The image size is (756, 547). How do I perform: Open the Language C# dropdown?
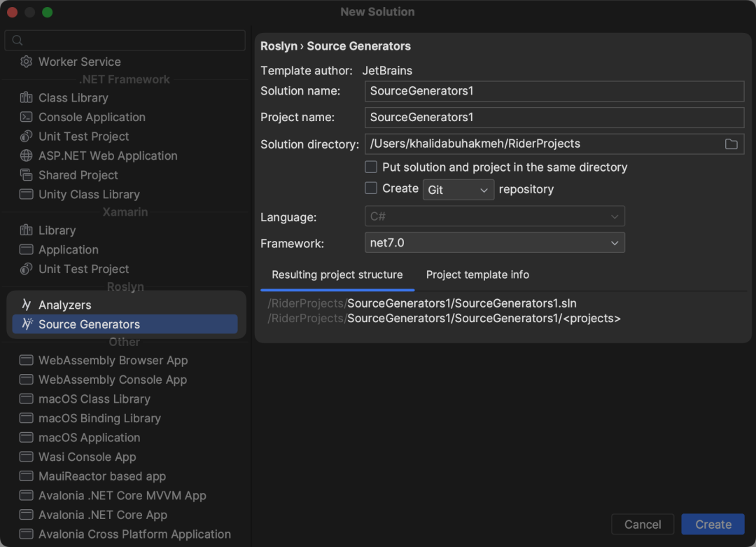495,216
